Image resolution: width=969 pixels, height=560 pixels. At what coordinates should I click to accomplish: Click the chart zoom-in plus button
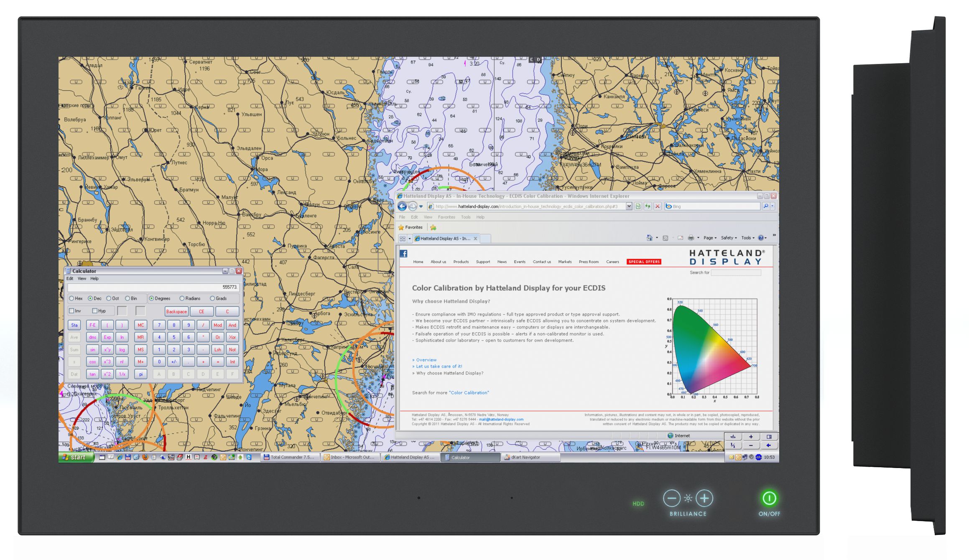pyautogui.click(x=751, y=437)
